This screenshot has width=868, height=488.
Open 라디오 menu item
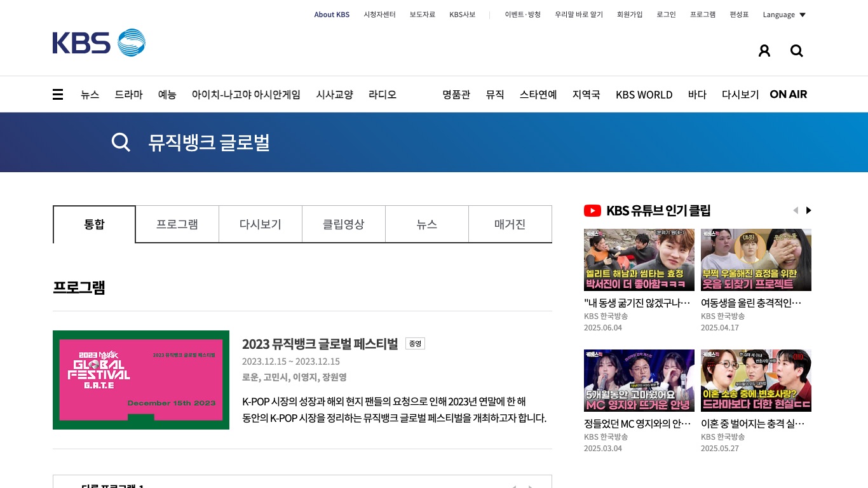[383, 95]
